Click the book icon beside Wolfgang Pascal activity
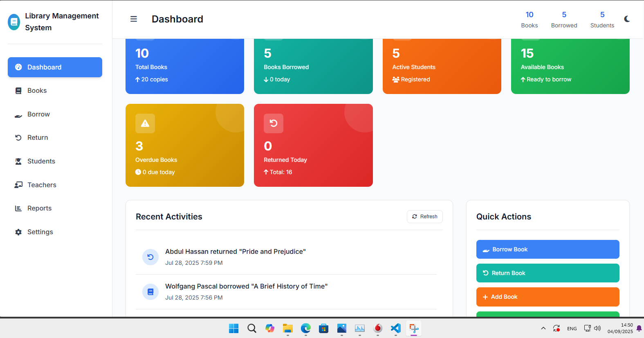This screenshot has width=644, height=338. (150, 292)
